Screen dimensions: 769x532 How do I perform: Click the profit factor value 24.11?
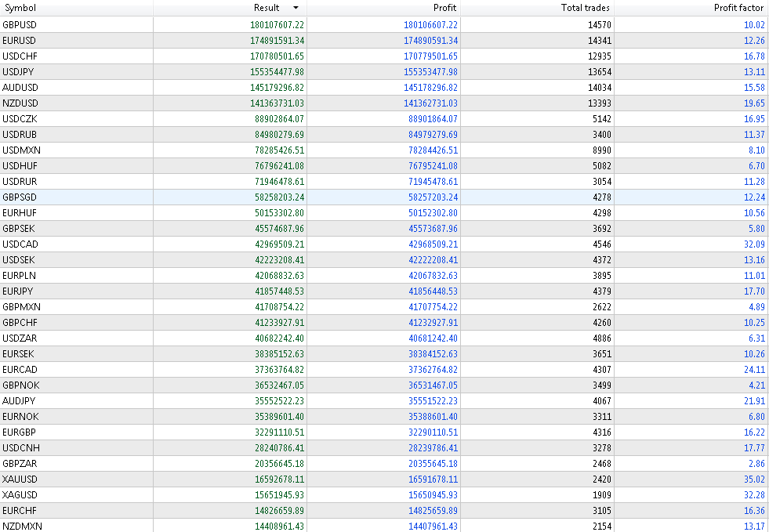pyautogui.click(x=754, y=370)
